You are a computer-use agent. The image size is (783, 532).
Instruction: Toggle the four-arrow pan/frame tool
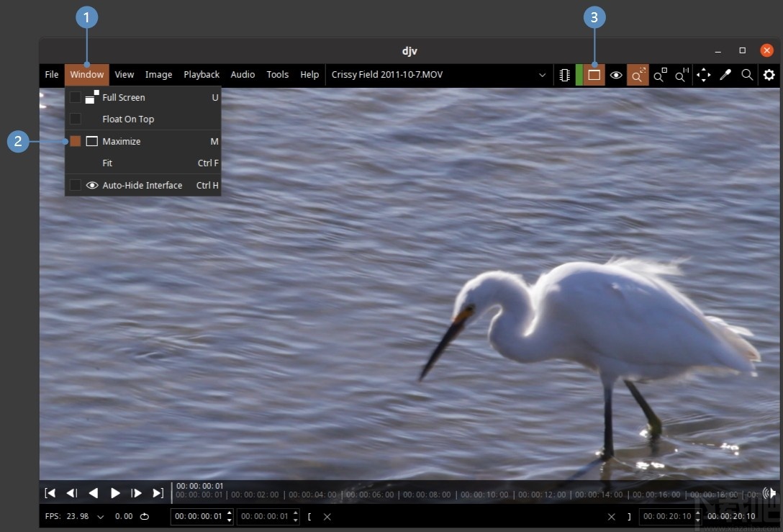[x=703, y=75]
